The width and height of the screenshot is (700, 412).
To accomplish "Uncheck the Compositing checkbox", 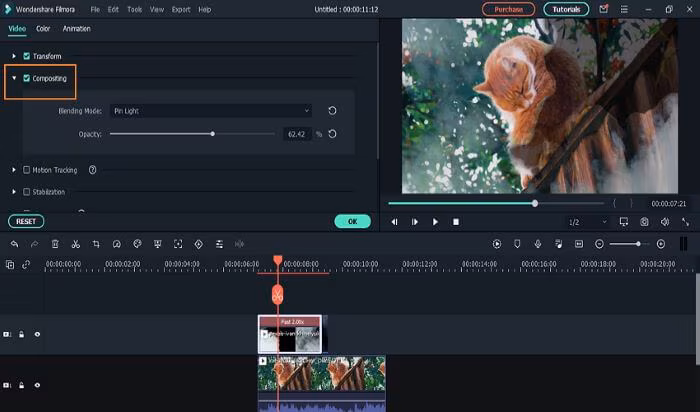I will (x=26, y=78).
